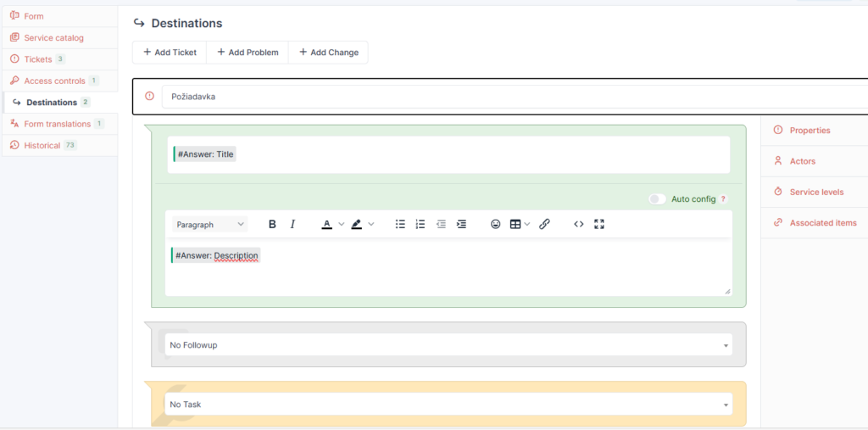The image size is (868, 430).
Task: Click the Add Change button
Action: point(328,53)
